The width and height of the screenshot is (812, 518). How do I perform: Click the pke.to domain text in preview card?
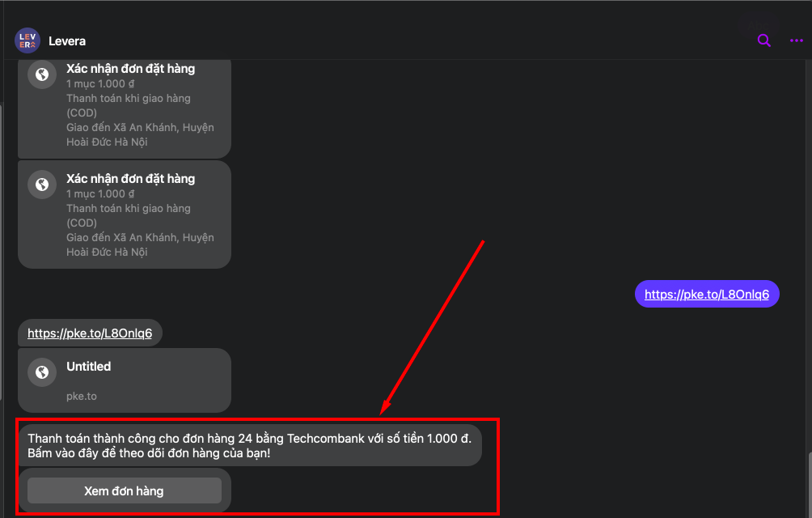click(82, 397)
